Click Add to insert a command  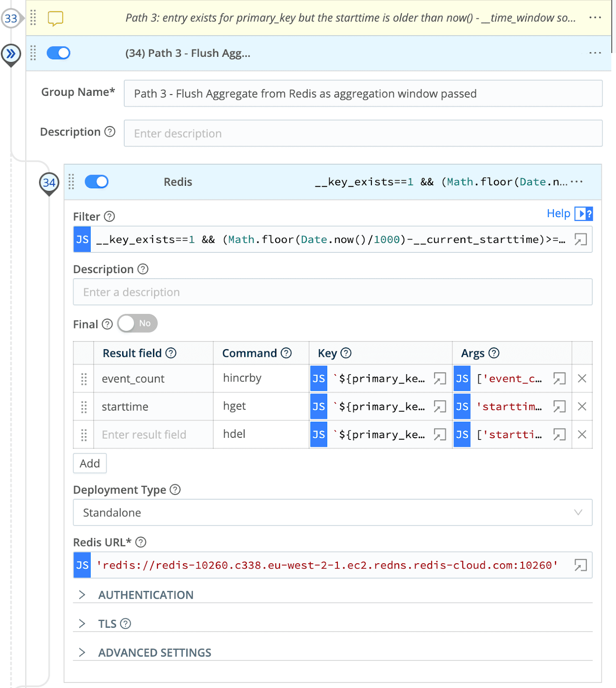pos(90,464)
